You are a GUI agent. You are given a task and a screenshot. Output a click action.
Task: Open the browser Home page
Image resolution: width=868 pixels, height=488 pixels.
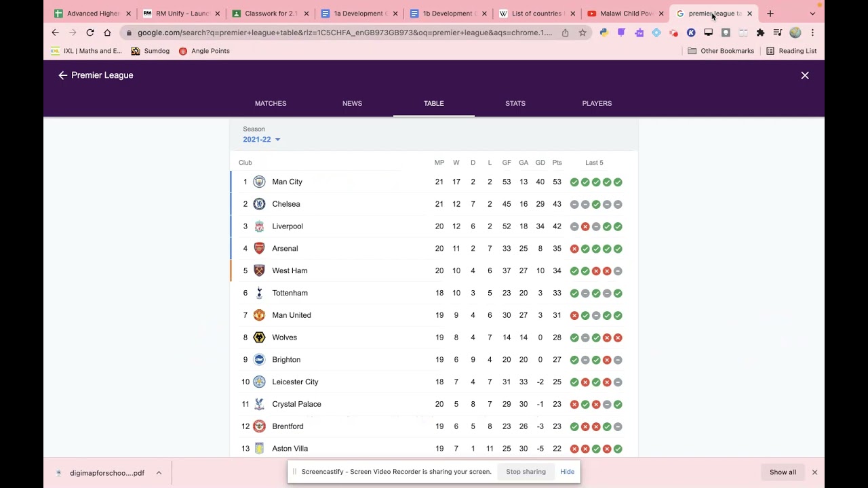pyautogui.click(x=107, y=33)
